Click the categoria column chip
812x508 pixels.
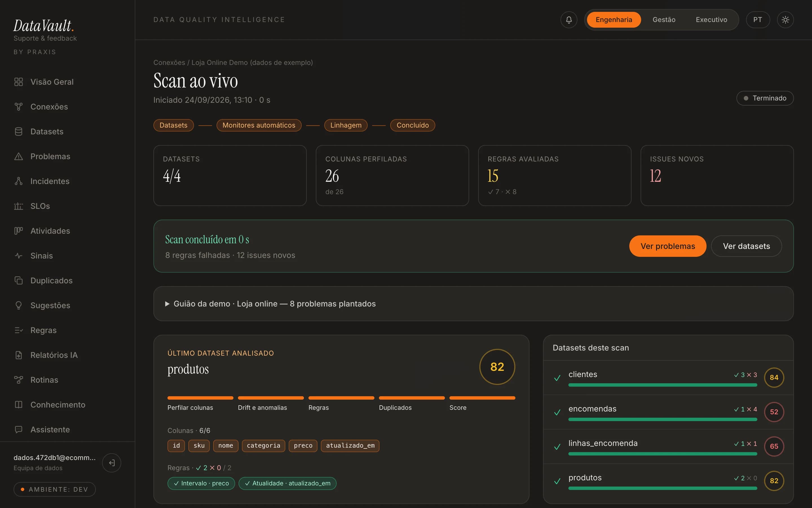(x=263, y=446)
